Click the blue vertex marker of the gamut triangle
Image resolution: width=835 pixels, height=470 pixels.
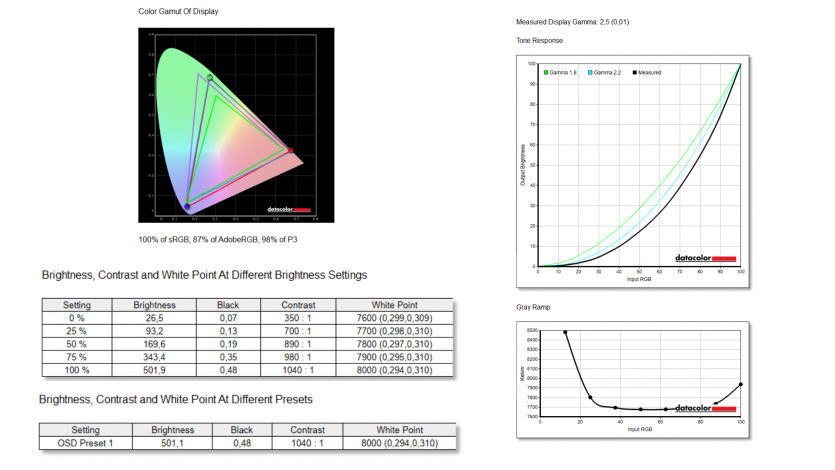coord(187,205)
